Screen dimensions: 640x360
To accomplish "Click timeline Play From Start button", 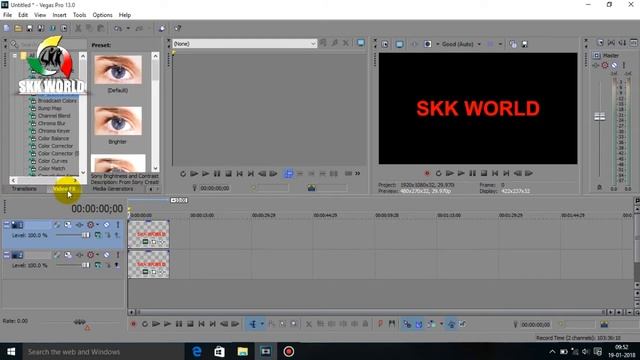I will tap(156, 324).
